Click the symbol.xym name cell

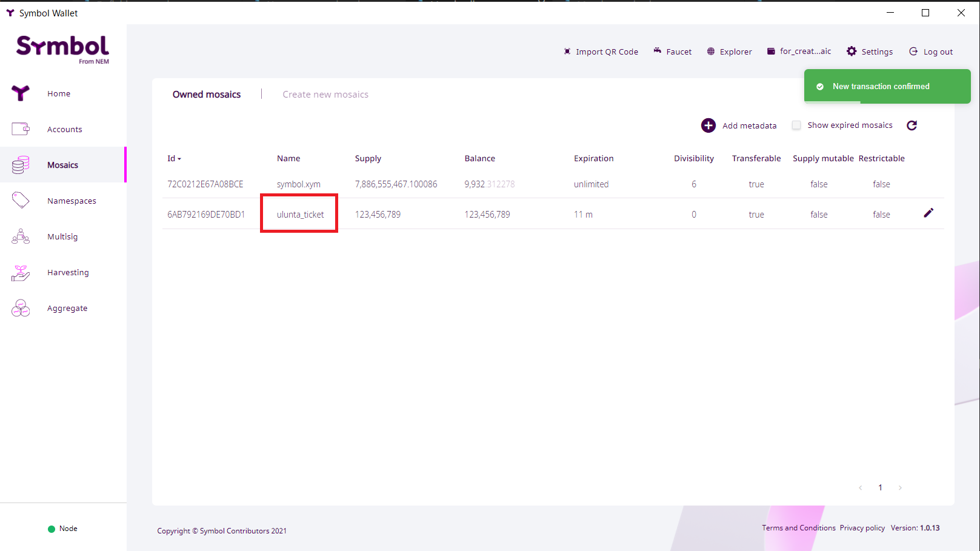(x=299, y=184)
